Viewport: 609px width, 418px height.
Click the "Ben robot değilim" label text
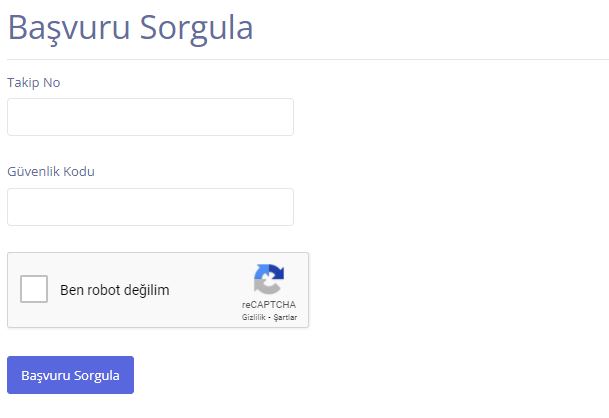(x=115, y=291)
